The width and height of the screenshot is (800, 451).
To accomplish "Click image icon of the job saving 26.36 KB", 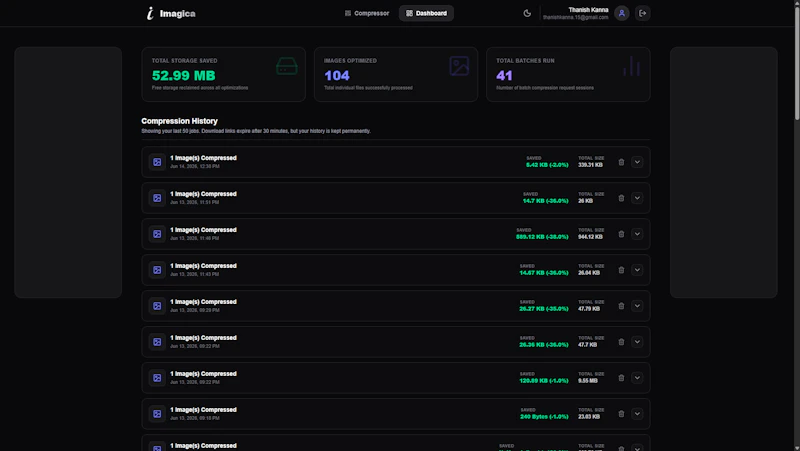I will coord(157,342).
